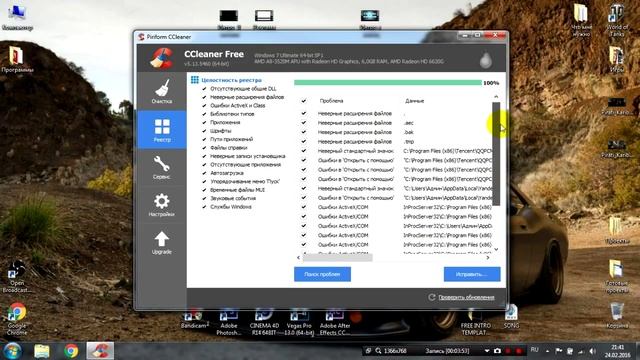
Task: Toggle Библиотеки типов checkbox
Action: [x=204, y=114]
